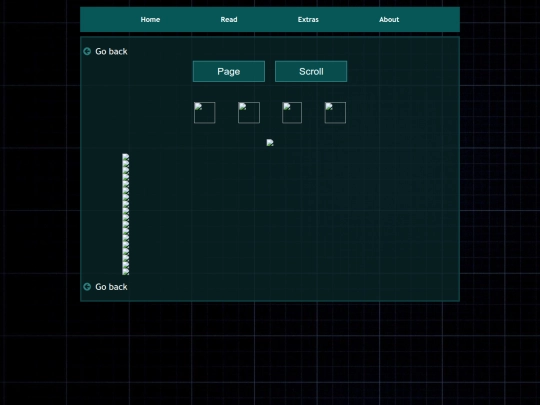The width and height of the screenshot is (540, 405).
Task: Select the third broken-image thumbnail box
Action: (x=292, y=113)
